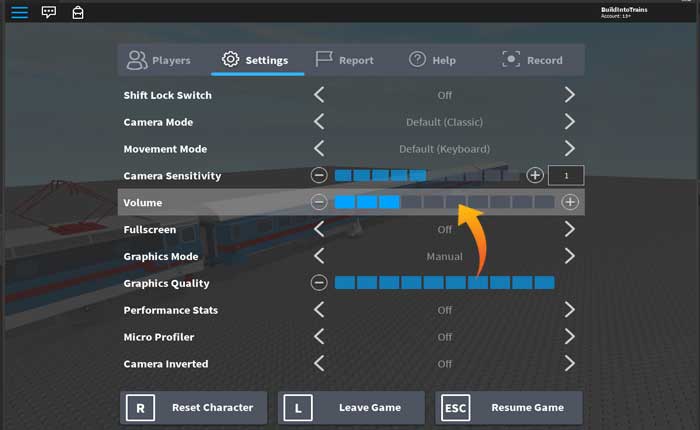
Task: Increase Volume with the plus icon
Action: [x=570, y=202]
